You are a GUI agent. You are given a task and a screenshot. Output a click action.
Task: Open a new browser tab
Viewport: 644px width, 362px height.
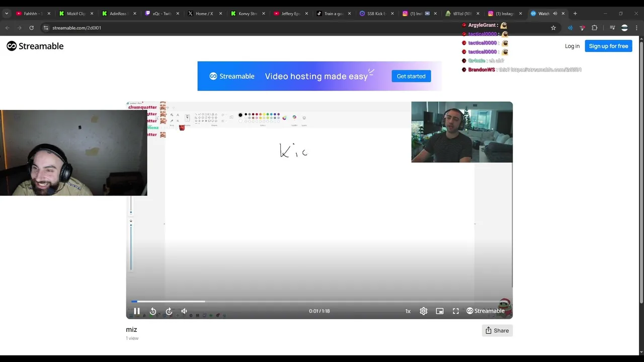(x=575, y=14)
